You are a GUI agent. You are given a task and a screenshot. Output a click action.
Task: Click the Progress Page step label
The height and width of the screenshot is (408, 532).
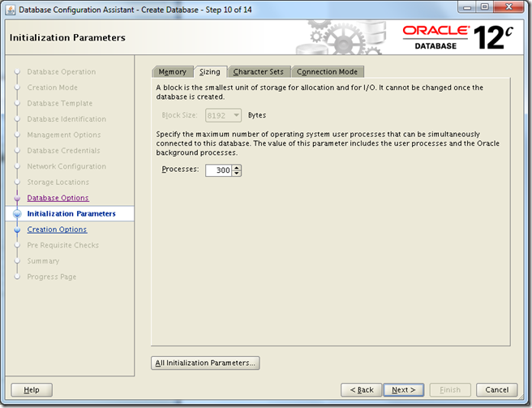pyautogui.click(x=52, y=277)
